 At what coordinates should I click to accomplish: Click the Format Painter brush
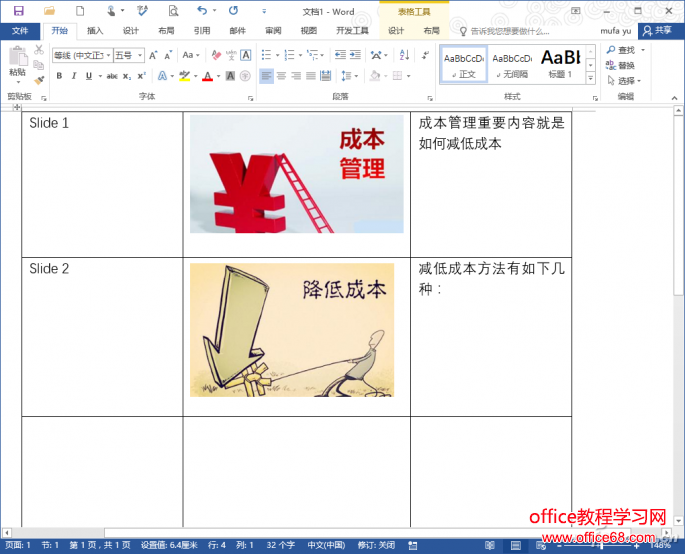click(39, 80)
